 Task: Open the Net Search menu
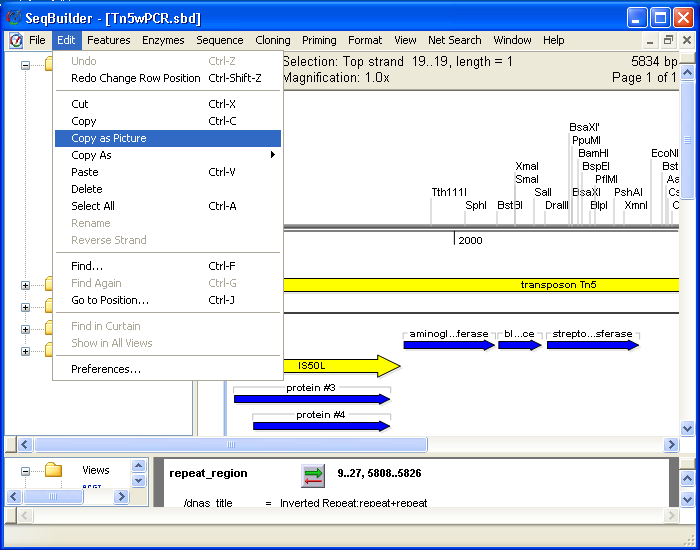(454, 40)
